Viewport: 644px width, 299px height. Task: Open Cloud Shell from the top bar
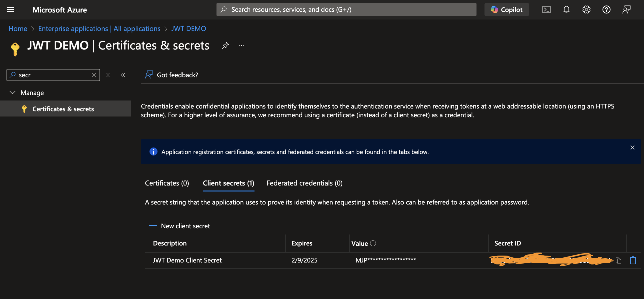coord(546,10)
